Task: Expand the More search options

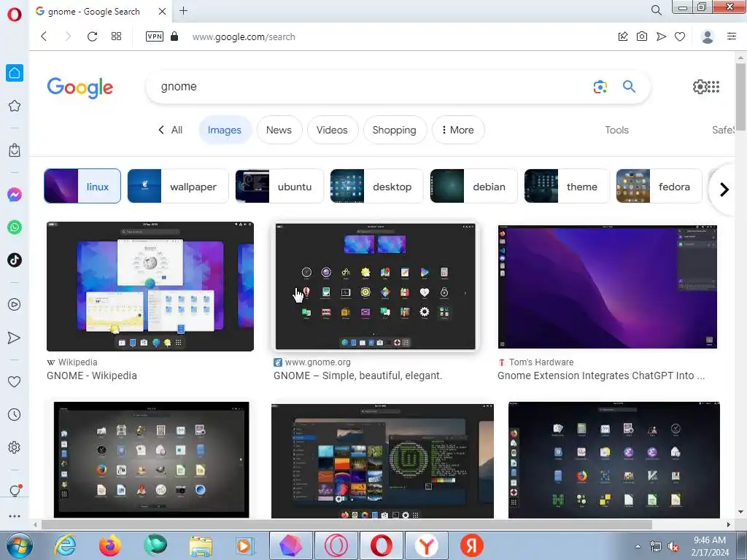Action: (458, 130)
